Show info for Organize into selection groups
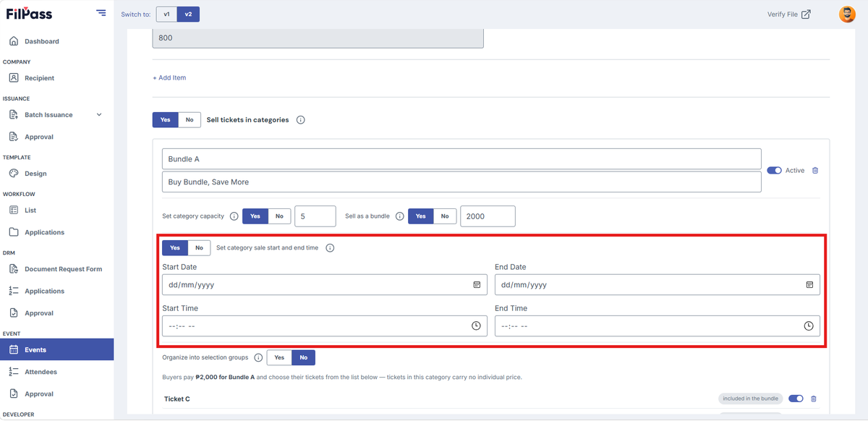 click(x=258, y=358)
